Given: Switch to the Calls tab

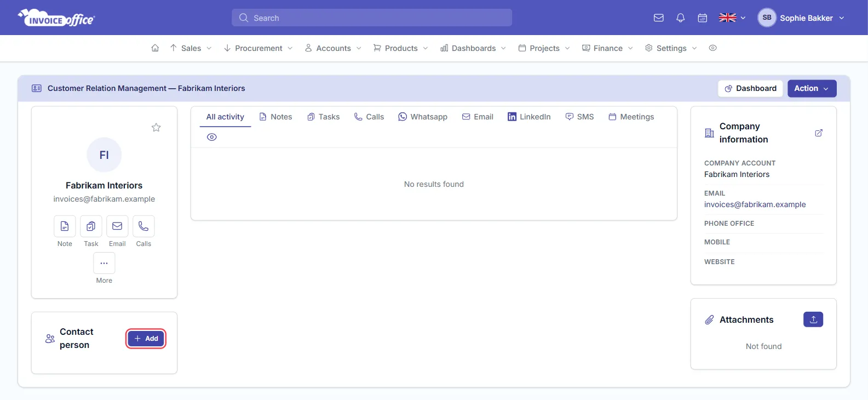Looking at the screenshot, I should [x=369, y=117].
